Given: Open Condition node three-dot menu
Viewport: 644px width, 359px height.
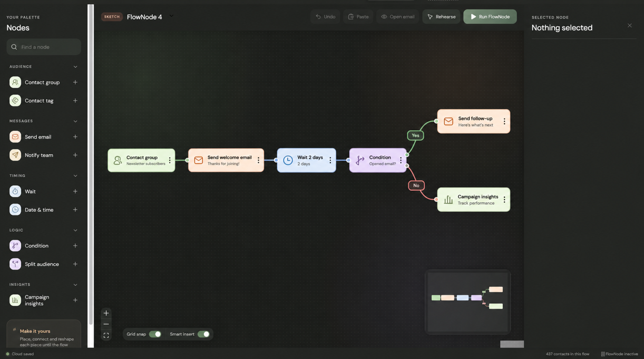Looking at the screenshot, I should [401, 161].
